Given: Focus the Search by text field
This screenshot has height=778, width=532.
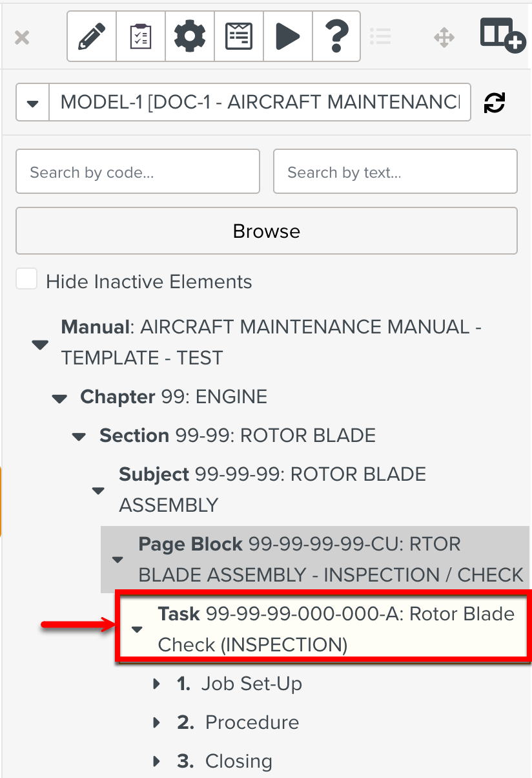Looking at the screenshot, I should coord(395,172).
